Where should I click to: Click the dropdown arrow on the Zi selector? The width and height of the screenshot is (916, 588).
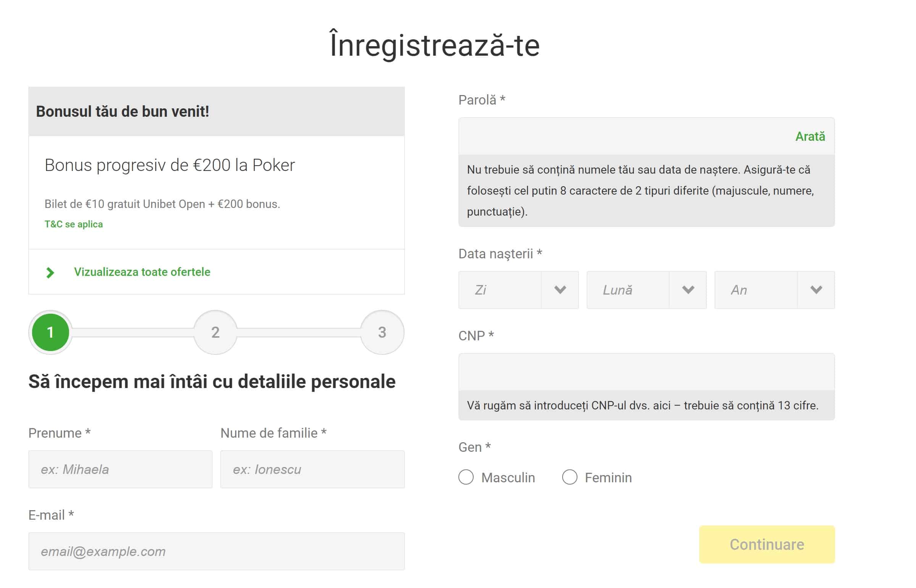(561, 290)
